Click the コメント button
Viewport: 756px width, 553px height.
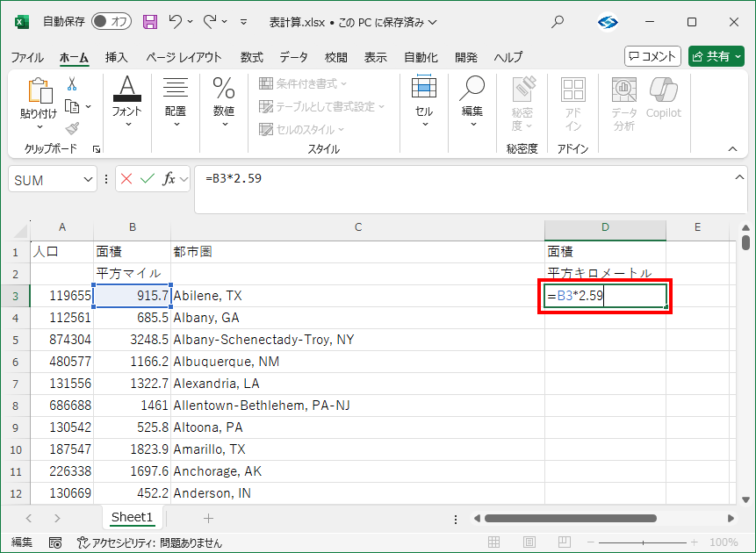click(x=652, y=56)
